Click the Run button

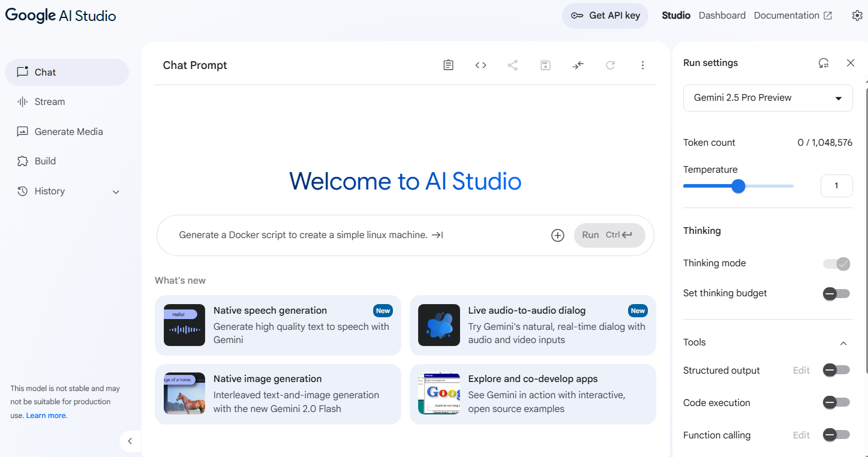point(609,235)
